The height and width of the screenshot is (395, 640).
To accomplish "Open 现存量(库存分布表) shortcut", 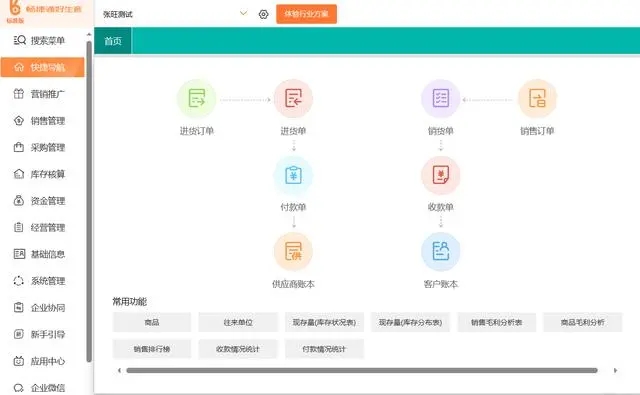I will pyautogui.click(x=410, y=322).
